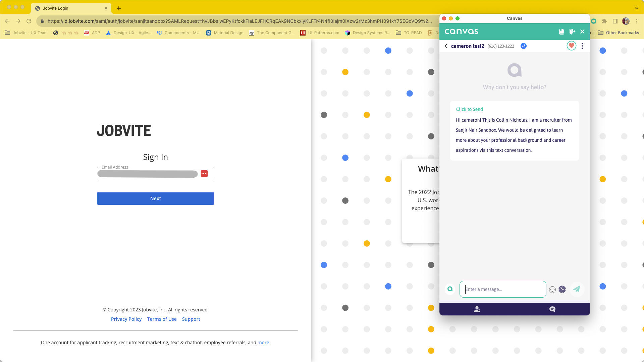Click inside the Enter a message field
This screenshot has height=362, width=644.
502,289
